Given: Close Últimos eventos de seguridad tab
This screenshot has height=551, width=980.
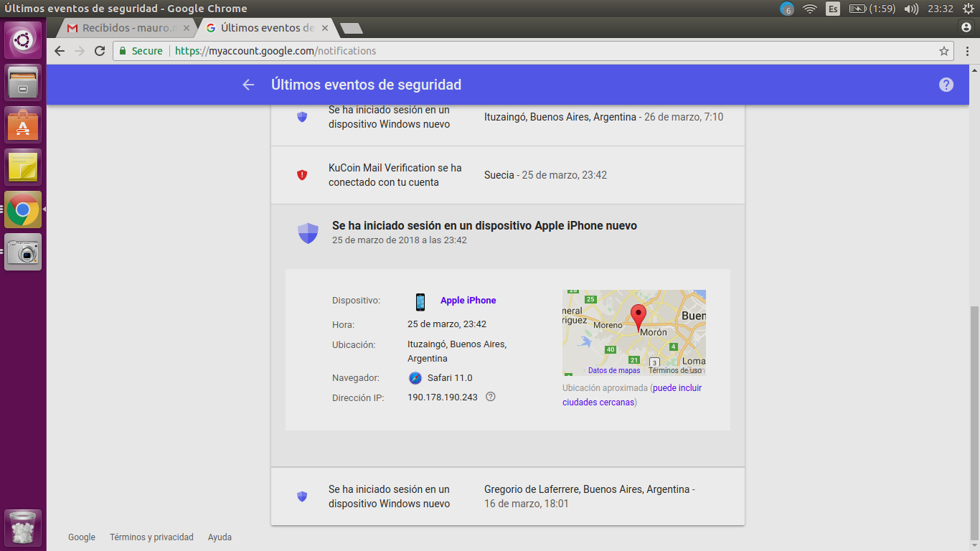Looking at the screenshot, I should coord(325,28).
